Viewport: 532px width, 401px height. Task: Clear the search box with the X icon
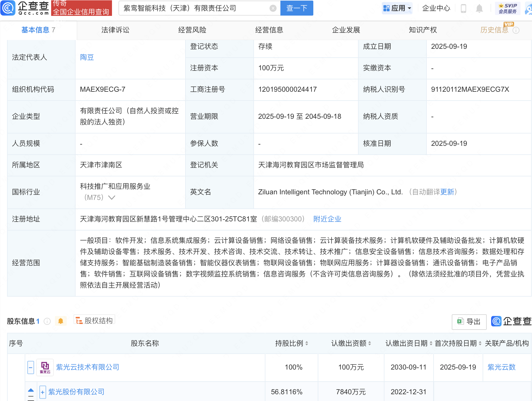coord(273,8)
